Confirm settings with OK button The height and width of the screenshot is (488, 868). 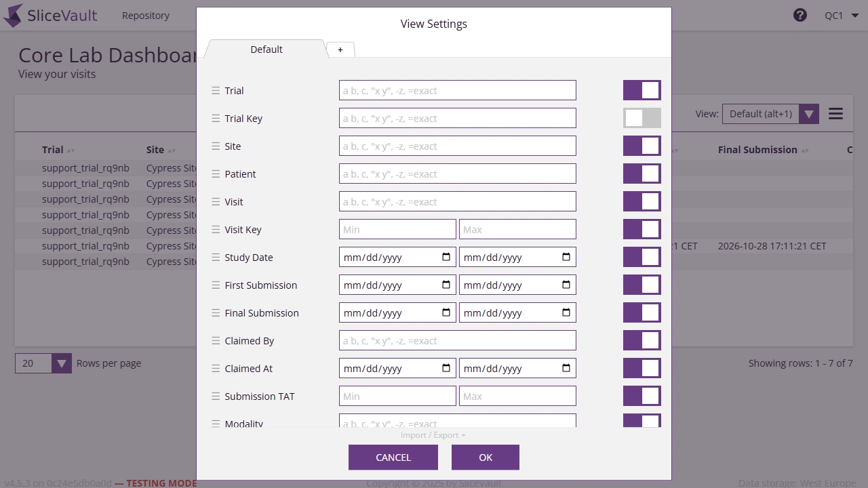tap(486, 457)
